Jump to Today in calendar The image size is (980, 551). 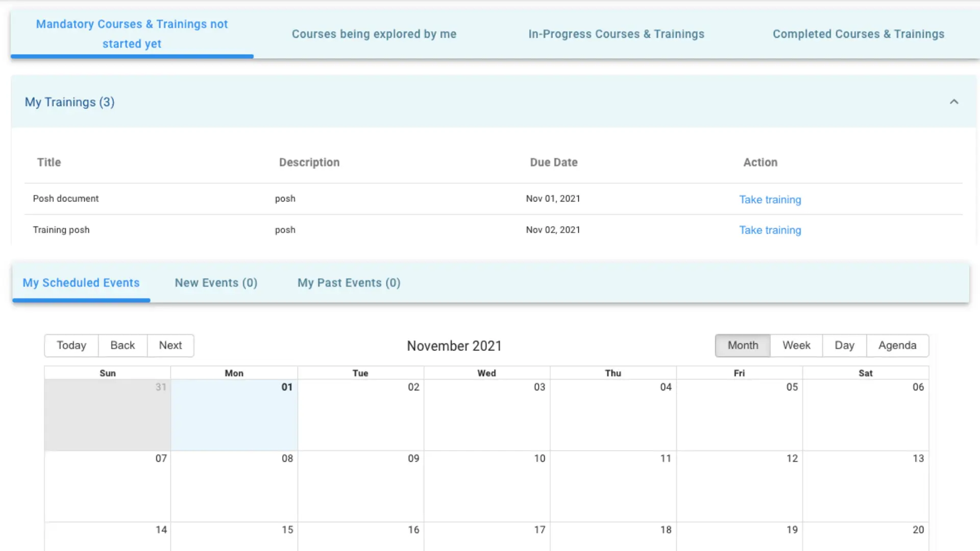pyautogui.click(x=71, y=345)
